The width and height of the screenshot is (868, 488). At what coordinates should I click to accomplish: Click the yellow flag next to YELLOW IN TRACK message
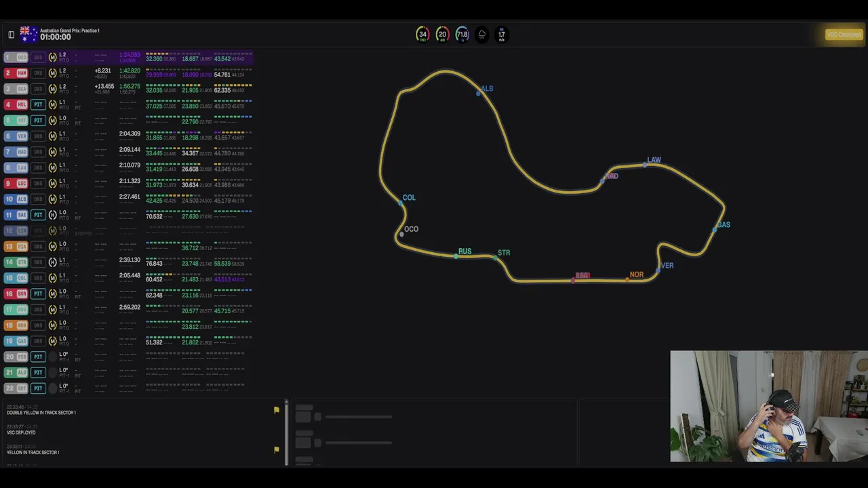coord(277,449)
